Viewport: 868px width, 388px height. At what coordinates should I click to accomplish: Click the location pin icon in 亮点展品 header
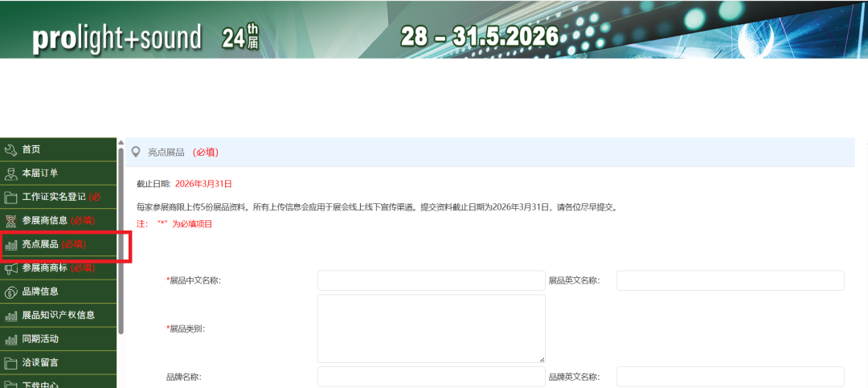click(x=135, y=152)
